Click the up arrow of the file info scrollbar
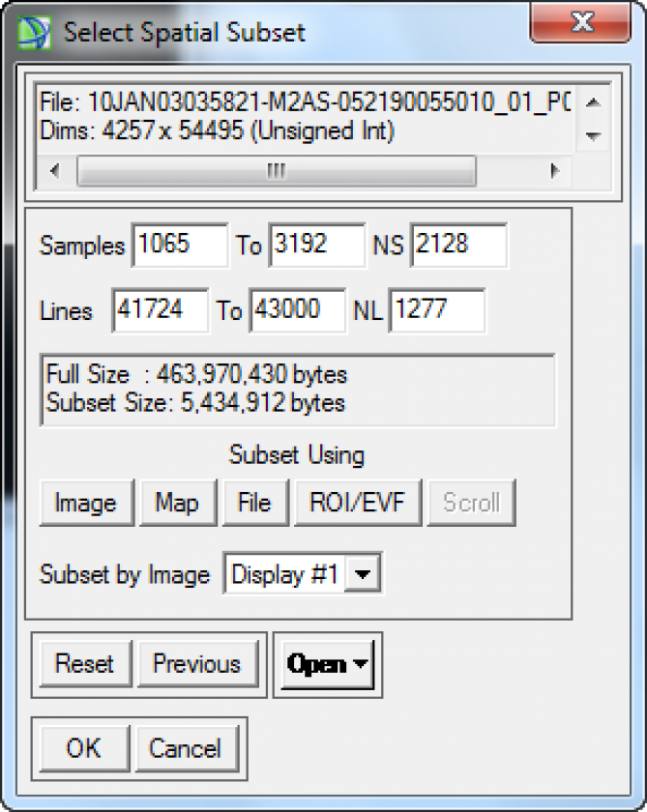 point(593,102)
